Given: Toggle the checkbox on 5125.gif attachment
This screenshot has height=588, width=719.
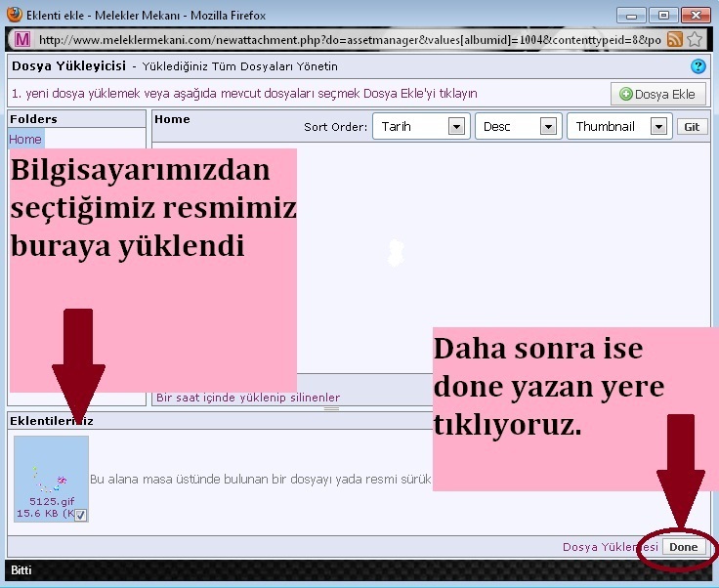Looking at the screenshot, I should (80, 515).
